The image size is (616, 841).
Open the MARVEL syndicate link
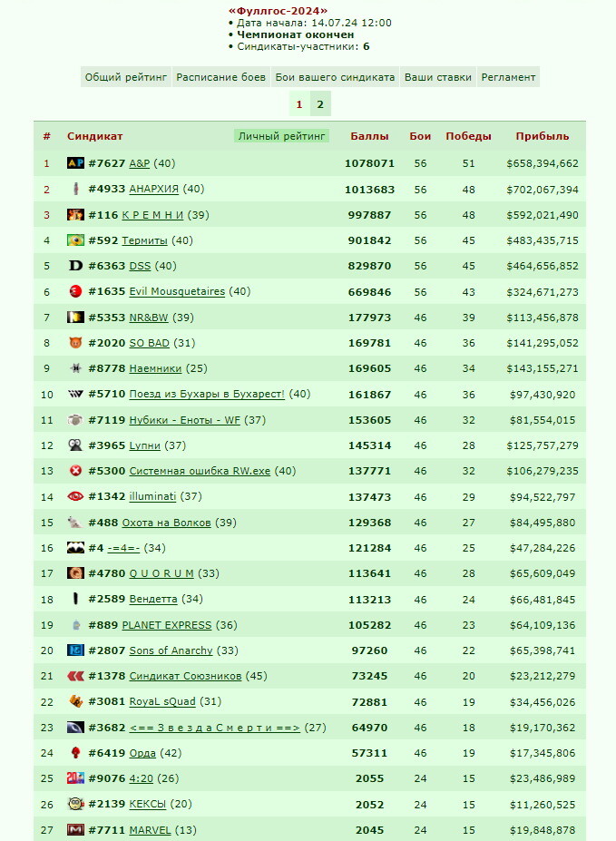pos(150,830)
